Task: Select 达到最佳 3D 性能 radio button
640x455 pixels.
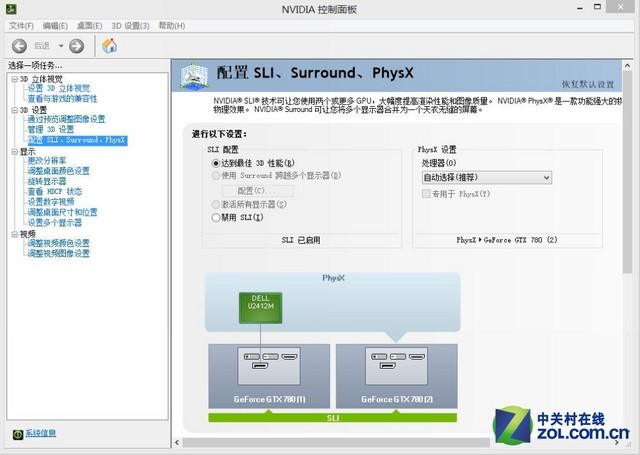Action: click(216, 163)
